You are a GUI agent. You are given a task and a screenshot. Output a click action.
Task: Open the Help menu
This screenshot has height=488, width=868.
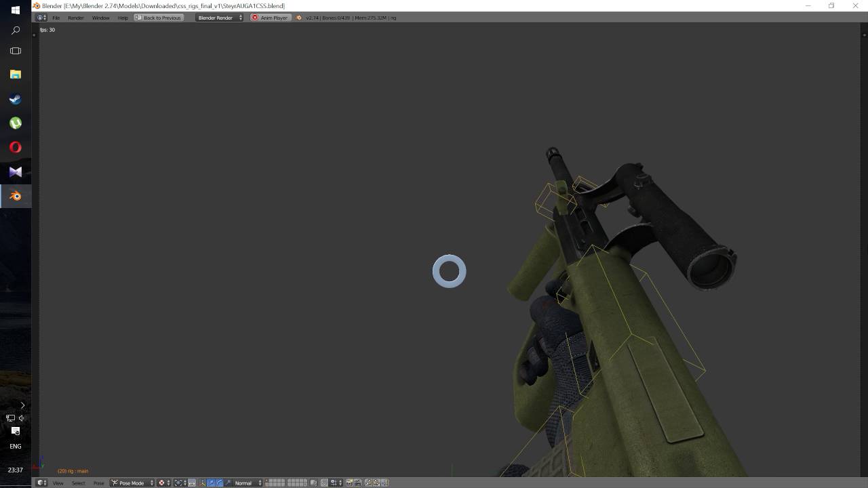click(123, 18)
